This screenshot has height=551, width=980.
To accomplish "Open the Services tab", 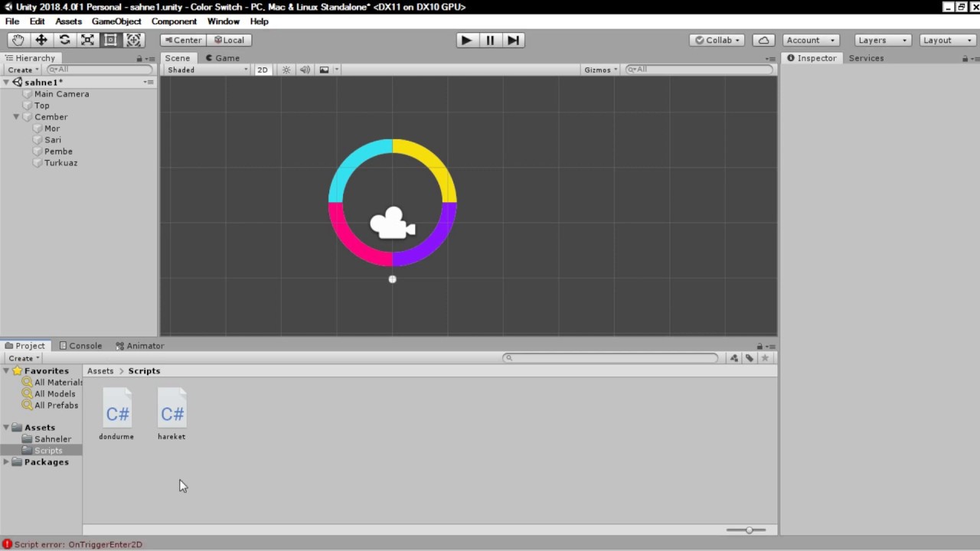I will click(x=866, y=58).
